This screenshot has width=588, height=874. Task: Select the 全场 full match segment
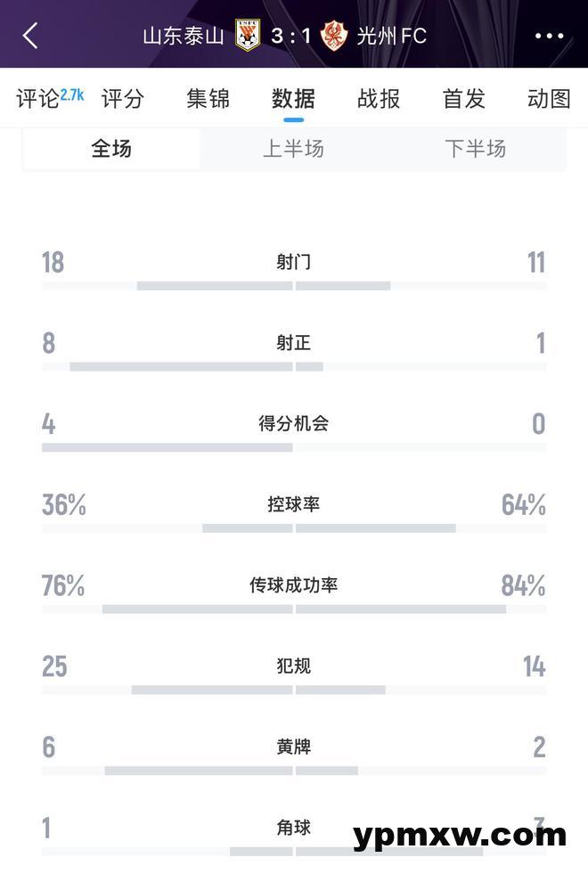pyautogui.click(x=111, y=148)
